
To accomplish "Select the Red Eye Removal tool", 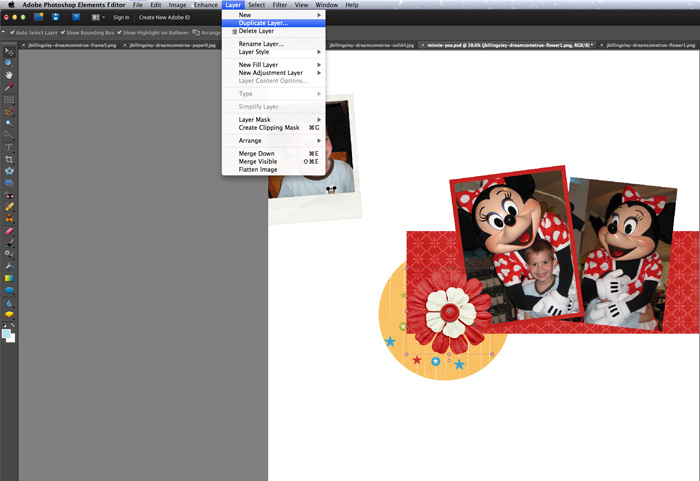I will click(x=9, y=195).
